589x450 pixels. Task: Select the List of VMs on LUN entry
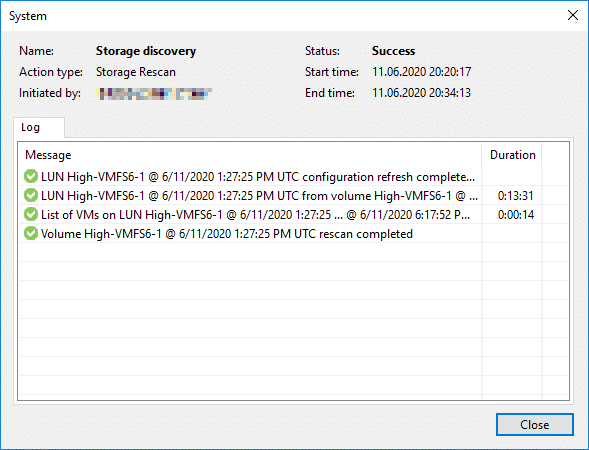coord(255,215)
